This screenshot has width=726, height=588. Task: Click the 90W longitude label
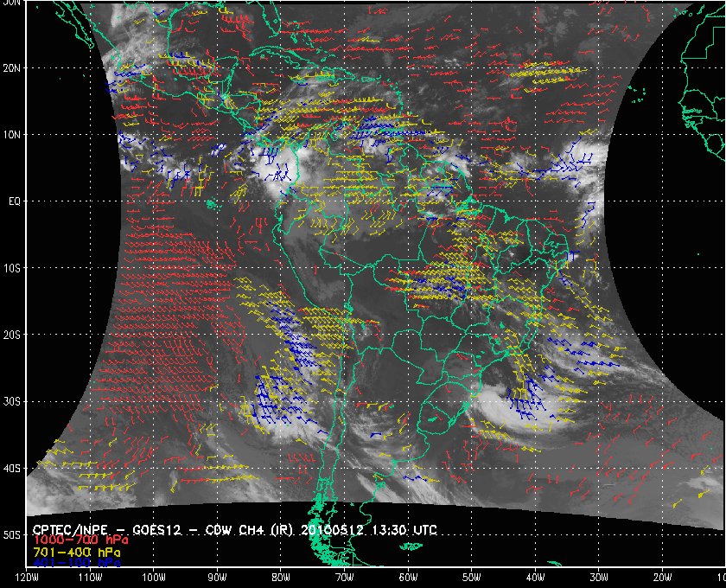(x=217, y=578)
